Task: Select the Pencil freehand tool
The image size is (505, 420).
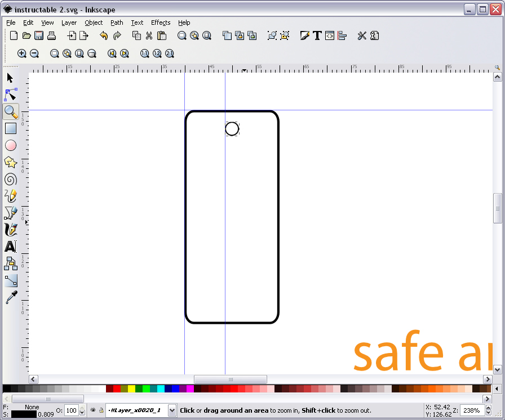Action: [11, 196]
